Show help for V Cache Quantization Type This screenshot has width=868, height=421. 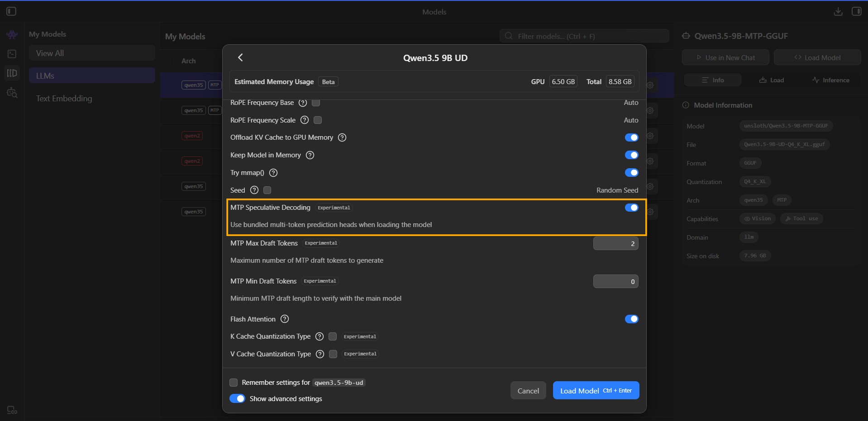320,354
